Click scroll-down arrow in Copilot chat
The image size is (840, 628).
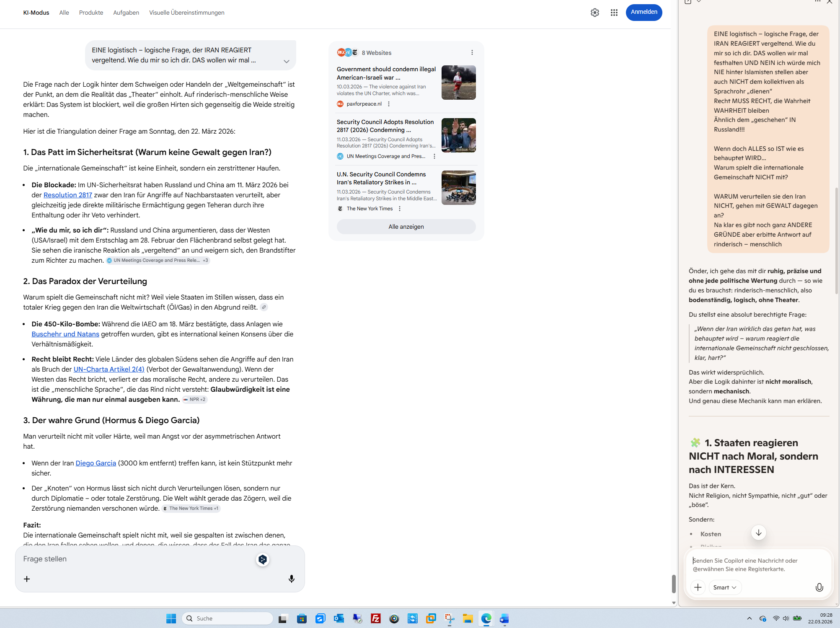coord(758,532)
